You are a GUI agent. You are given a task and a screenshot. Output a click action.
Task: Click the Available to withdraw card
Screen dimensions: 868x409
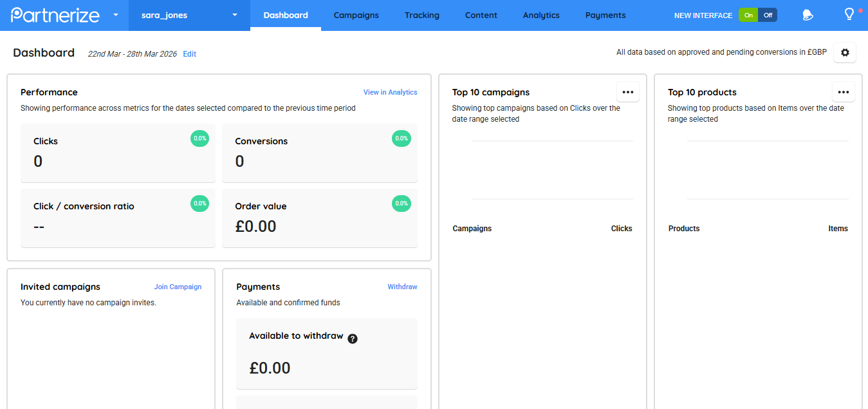tap(327, 354)
